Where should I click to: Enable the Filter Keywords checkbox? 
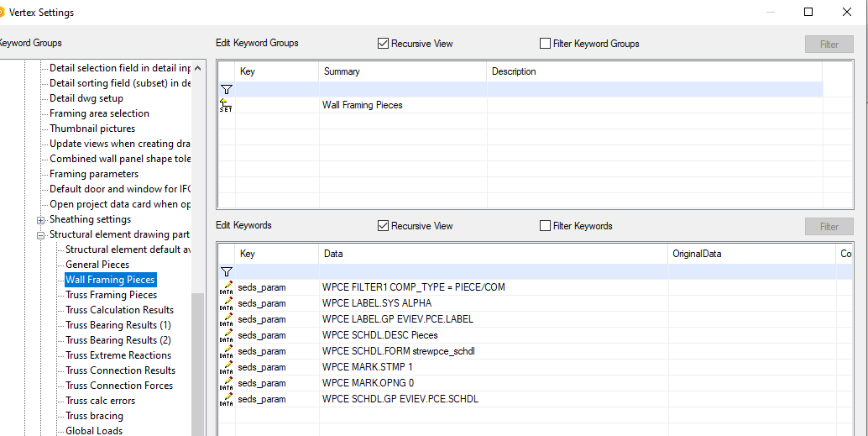pos(546,226)
